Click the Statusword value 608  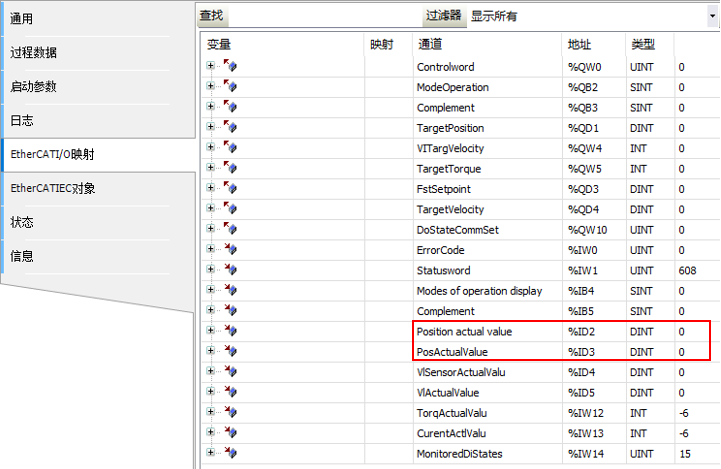click(687, 270)
